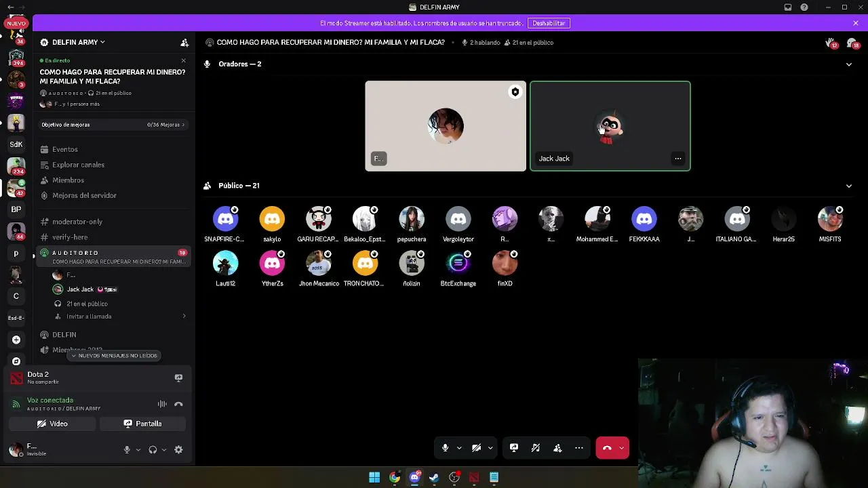Disconnect with the red hang-up button
Image resolution: width=868 pixels, height=488 pixels.
[x=607, y=448]
